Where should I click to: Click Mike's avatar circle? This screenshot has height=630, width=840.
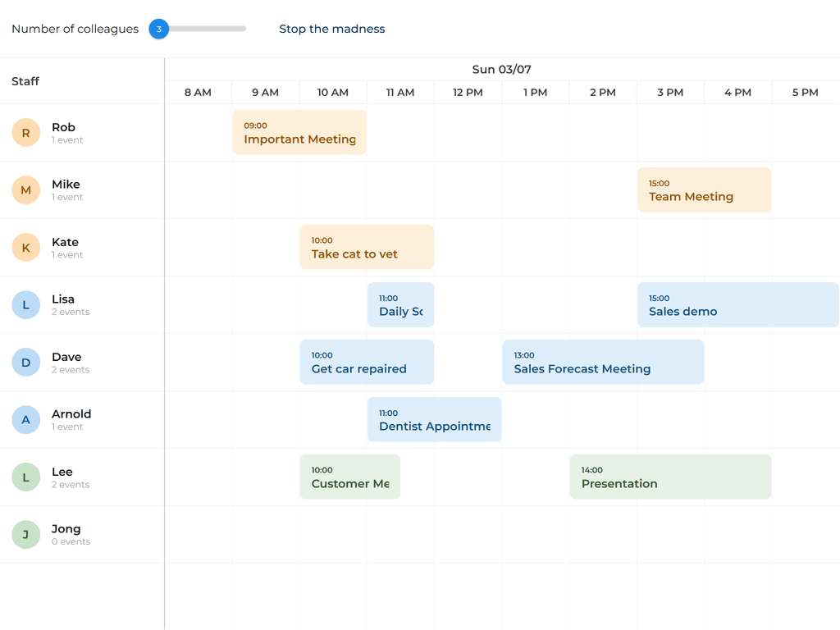point(25,189)
